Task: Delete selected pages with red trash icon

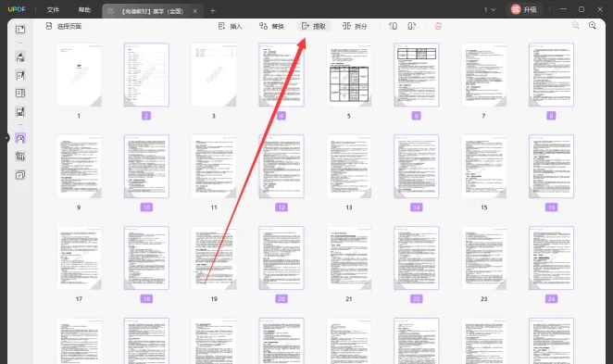Action: [438, 26]
